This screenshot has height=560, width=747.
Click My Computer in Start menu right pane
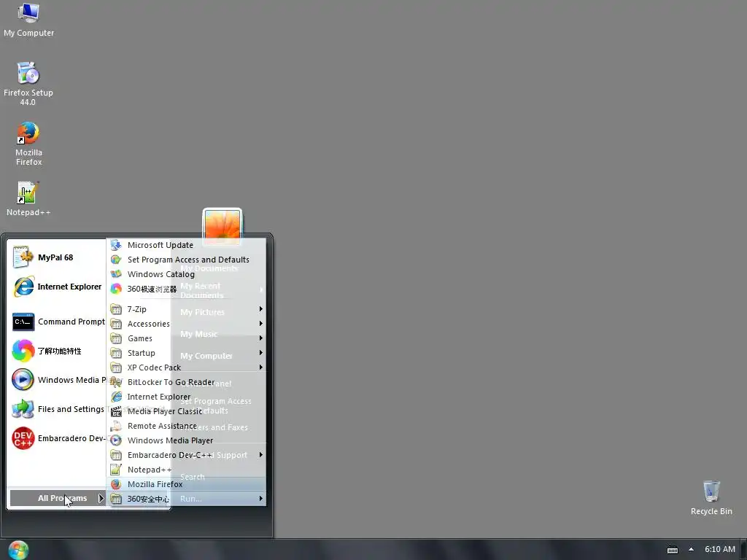206,356
